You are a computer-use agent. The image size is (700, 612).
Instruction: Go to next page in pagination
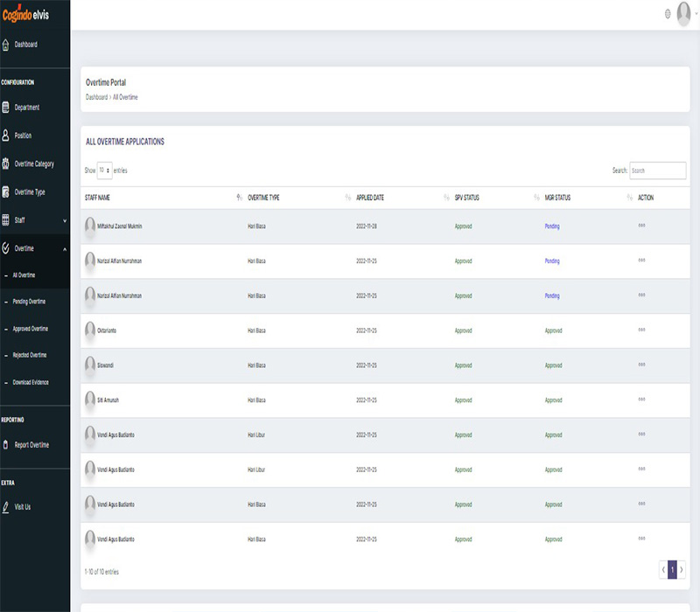pos(682,570)
